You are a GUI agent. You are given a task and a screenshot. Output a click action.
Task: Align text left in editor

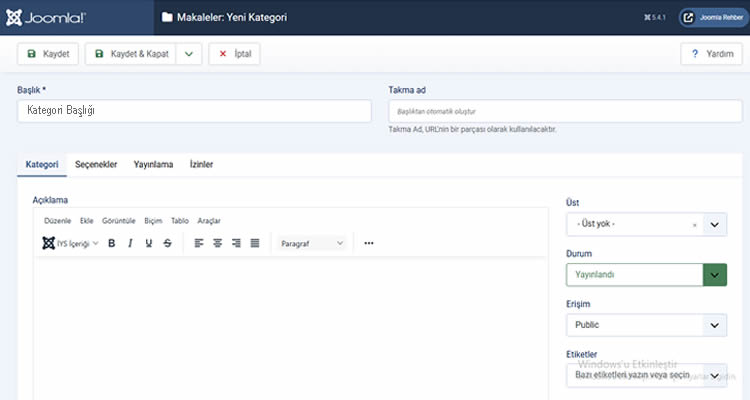[199, 243]
